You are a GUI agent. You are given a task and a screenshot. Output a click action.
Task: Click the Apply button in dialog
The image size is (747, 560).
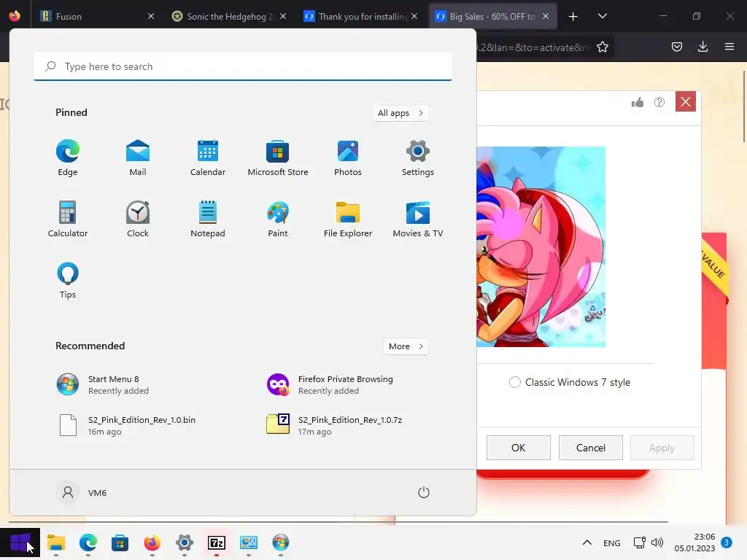(x=662, y=448)
